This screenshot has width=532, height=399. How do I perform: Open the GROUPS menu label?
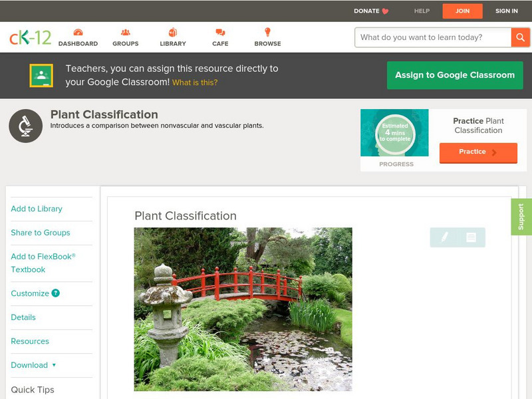126,44
